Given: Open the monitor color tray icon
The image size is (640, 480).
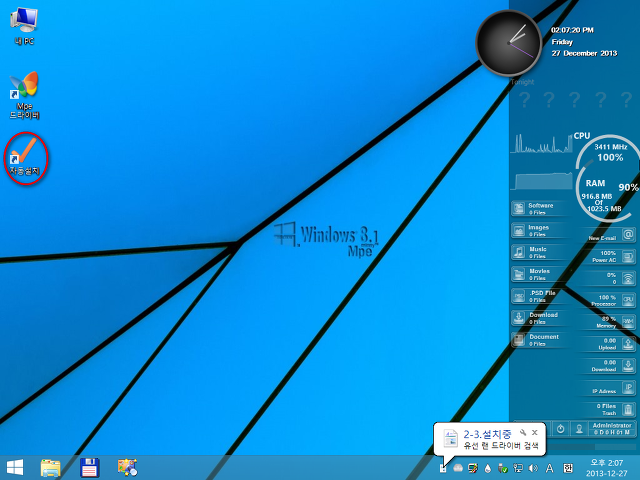Looking at the screenshot, I should coord(473,469).
